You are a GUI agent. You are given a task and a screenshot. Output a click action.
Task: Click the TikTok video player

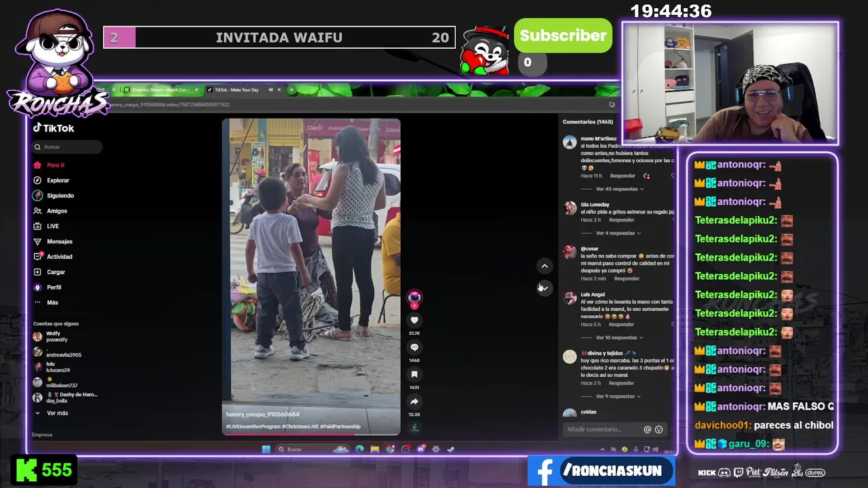311,277
